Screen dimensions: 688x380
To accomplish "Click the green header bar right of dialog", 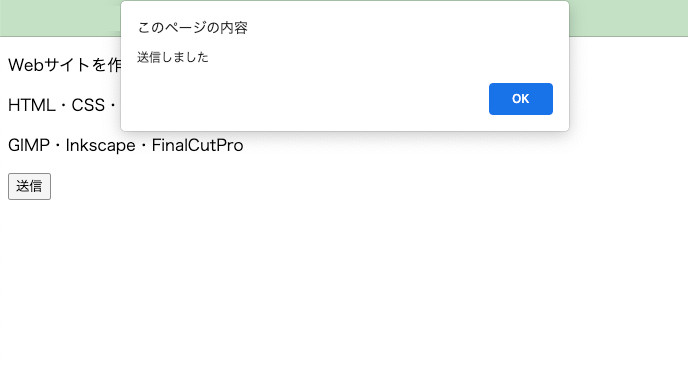I will pyautogui.click(x=628, y=18).
